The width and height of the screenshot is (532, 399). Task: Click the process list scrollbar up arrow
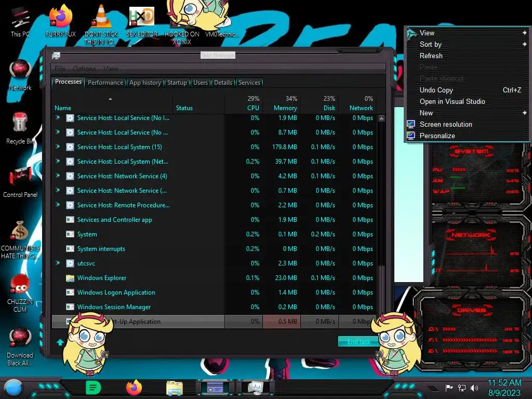pyautogui.click(x=382, y=118)
